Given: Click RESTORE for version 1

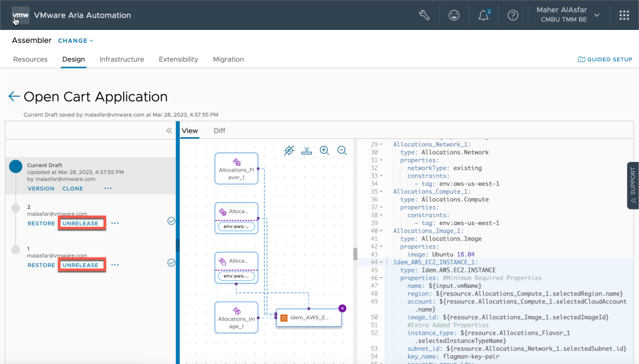Looking at the screenshot, I should point(41,265).
